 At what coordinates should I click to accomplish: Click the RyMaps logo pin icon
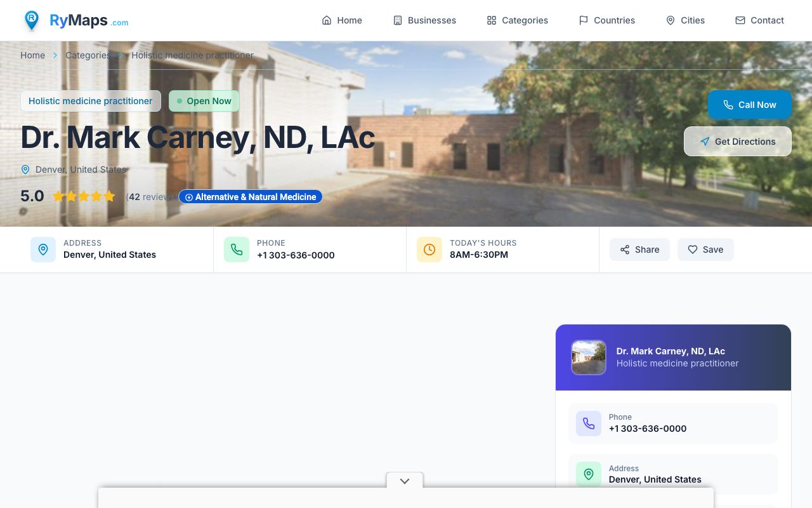click(31, 20)
